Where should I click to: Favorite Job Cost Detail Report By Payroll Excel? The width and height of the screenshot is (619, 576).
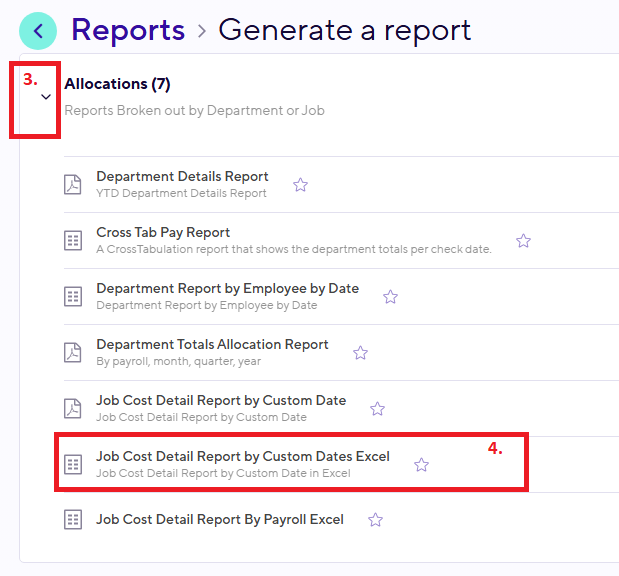[375, 520]
